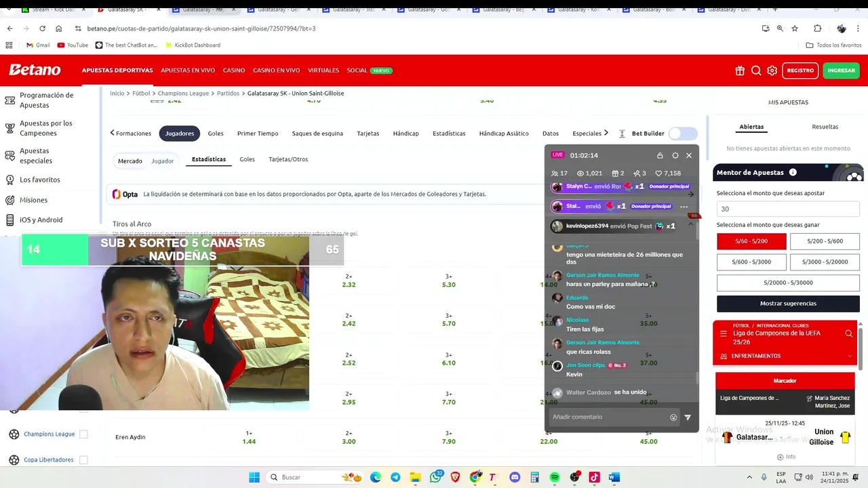
Task: Open the Saques de esquina tab
Action: click(x=317, y=134)
